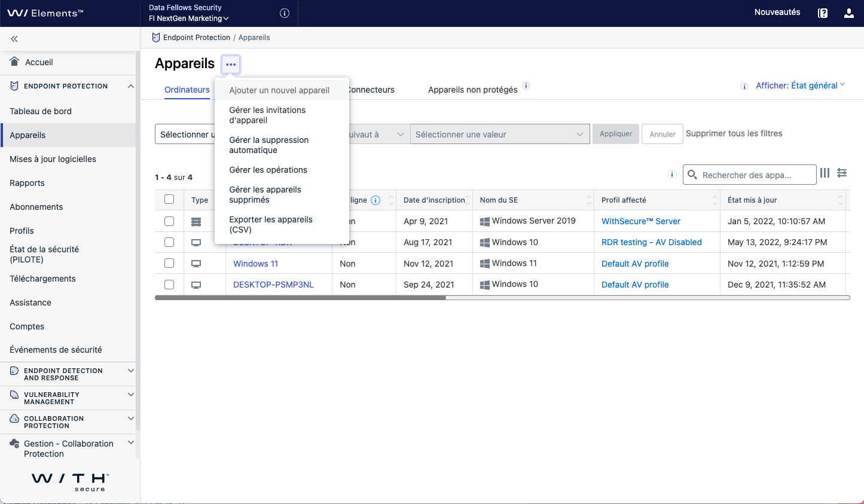The image size is (864, 504).
Task: Click info icon next to organization name
Action: pyautogui.click(x=285, y=13)
